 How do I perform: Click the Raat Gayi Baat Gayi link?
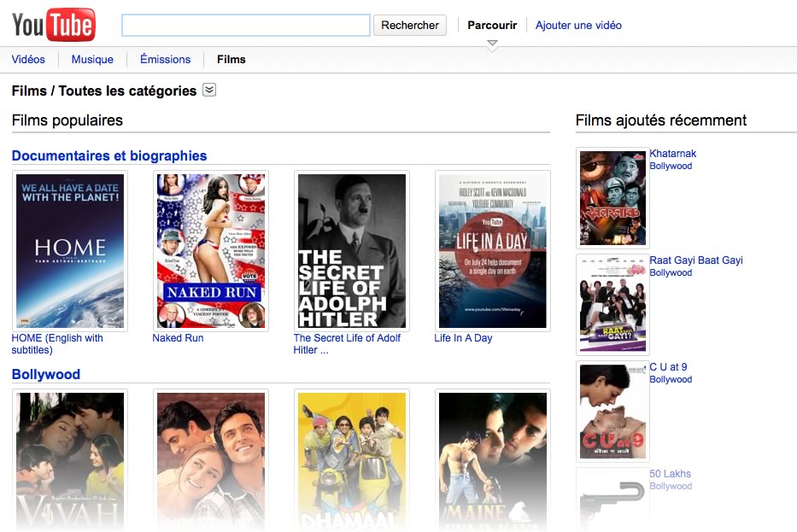(x=696, y=260)
